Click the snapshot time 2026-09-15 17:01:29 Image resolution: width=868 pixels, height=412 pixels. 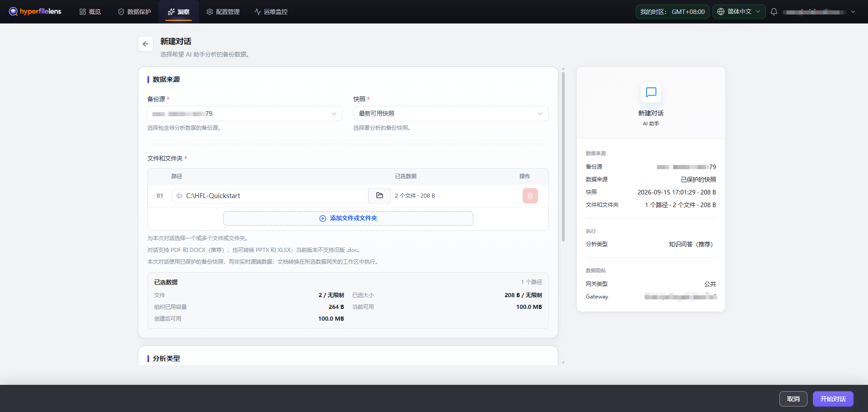coord(666,192)
